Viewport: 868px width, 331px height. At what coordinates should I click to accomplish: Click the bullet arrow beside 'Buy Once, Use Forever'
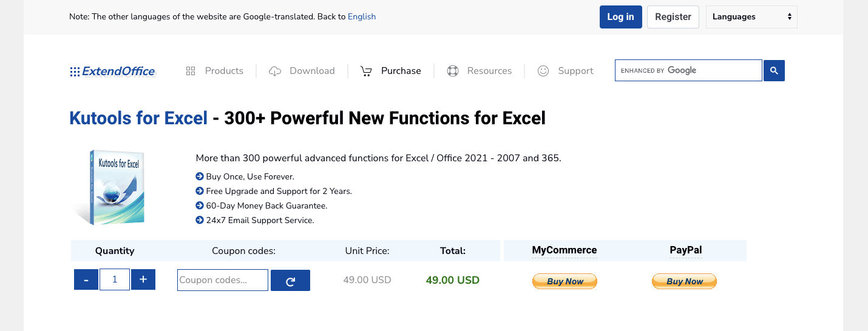pos(200,176)
